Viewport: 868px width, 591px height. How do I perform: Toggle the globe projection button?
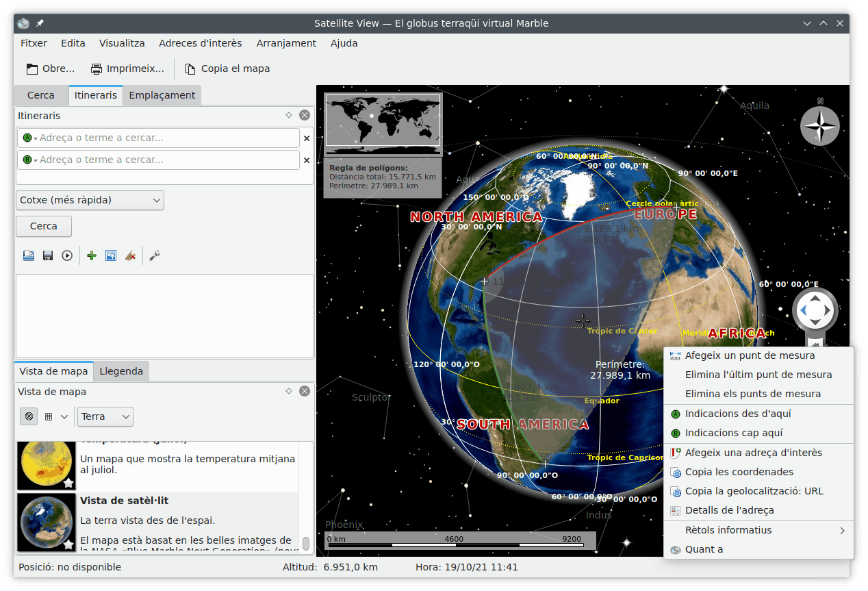[x=29, y=416]
